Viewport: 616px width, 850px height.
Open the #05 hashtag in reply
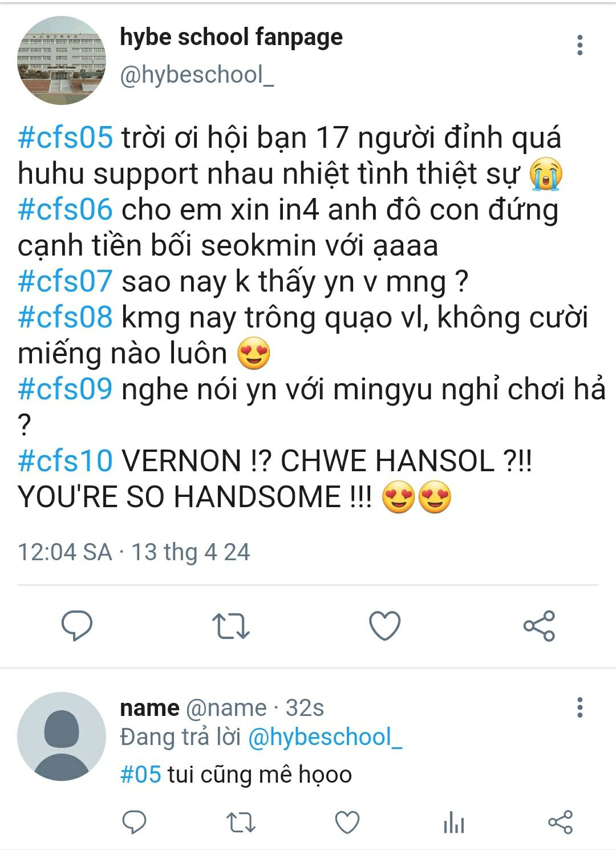141,775
